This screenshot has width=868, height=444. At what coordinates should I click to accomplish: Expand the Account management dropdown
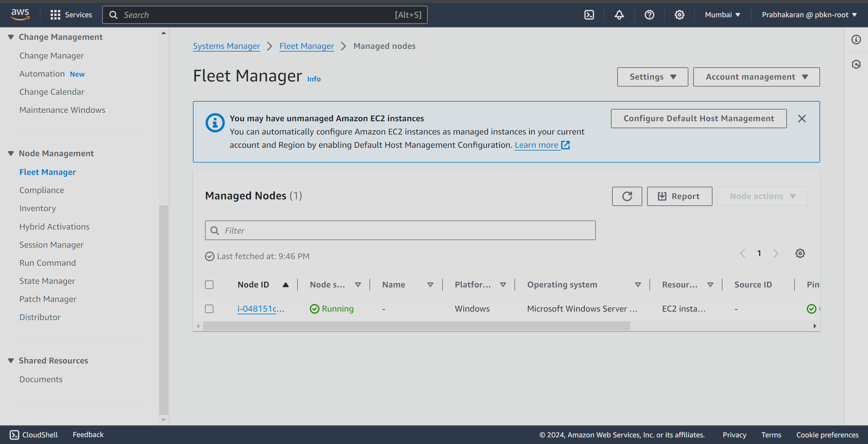(756, 77)
